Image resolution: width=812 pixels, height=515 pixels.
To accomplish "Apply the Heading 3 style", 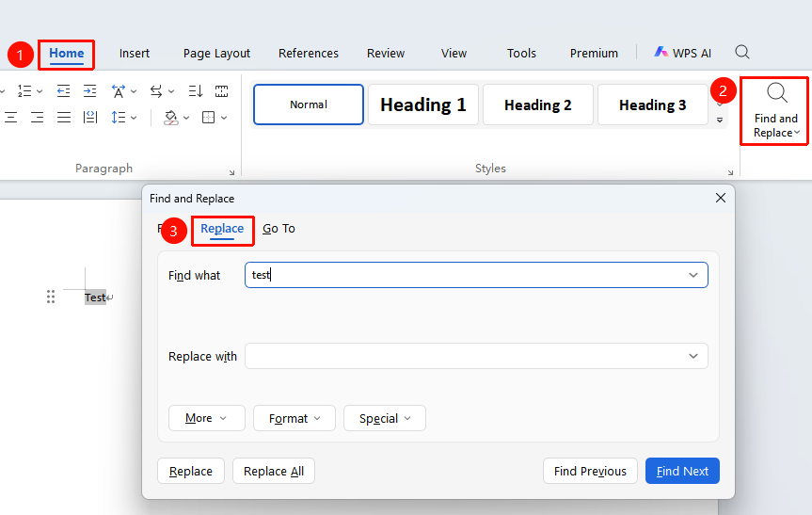I will pyautogui.click(x=652, y=105).
